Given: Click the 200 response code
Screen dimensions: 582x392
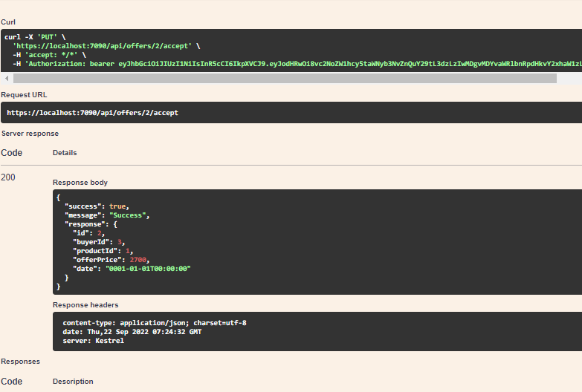Looking at the screenshot, I should pyautogui.click(x=8, y=177).
